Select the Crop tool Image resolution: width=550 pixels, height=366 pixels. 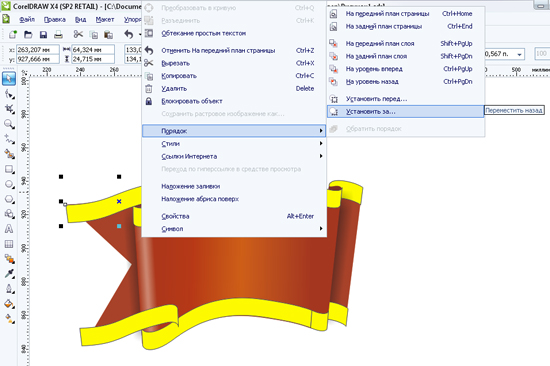pyautogui.click(x=9, y=109)
